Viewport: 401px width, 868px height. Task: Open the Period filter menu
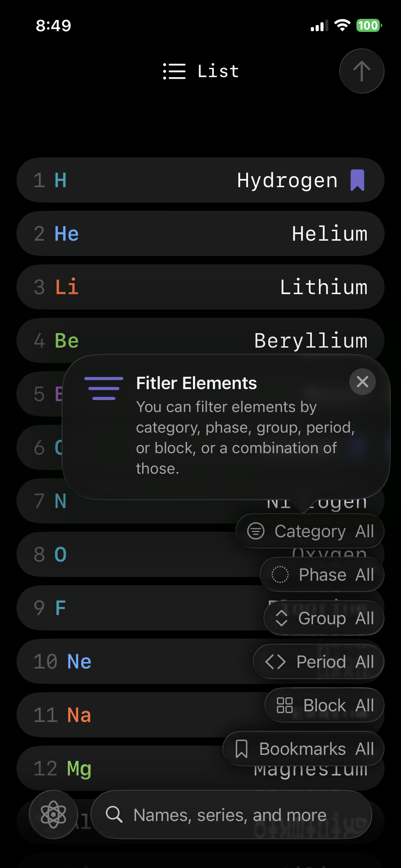click(319, 662)
